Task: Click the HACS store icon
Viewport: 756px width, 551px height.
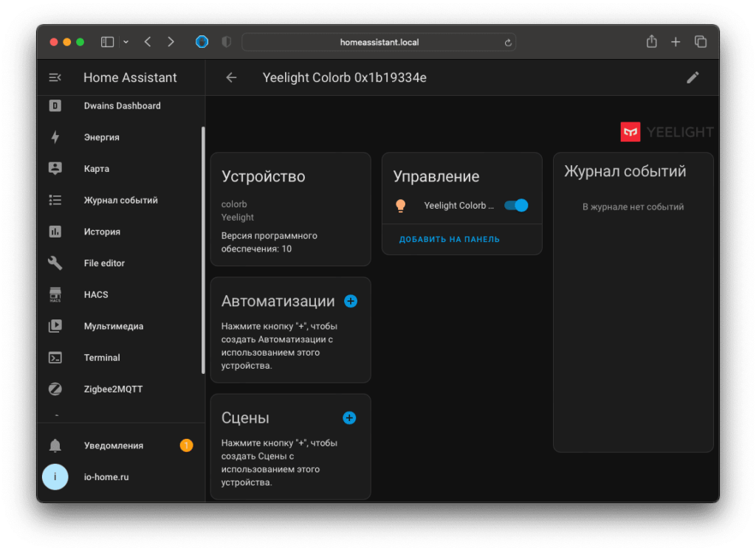Action: [55, 295]
